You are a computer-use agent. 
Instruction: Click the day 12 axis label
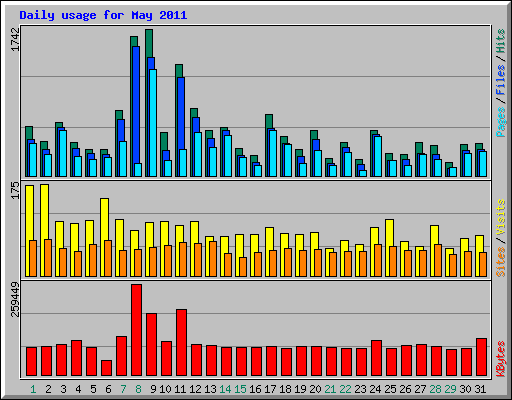195,389
